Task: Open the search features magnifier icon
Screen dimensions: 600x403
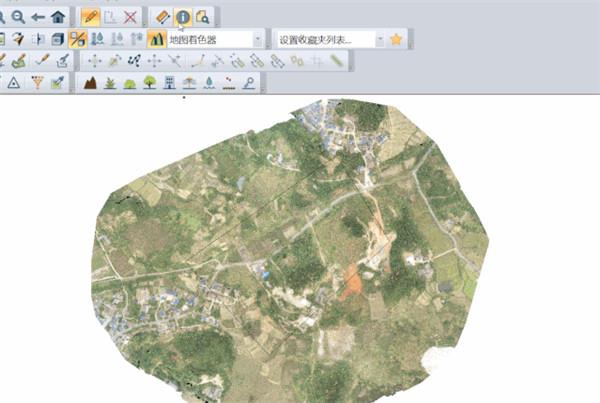Action: [x=202, y=17]
